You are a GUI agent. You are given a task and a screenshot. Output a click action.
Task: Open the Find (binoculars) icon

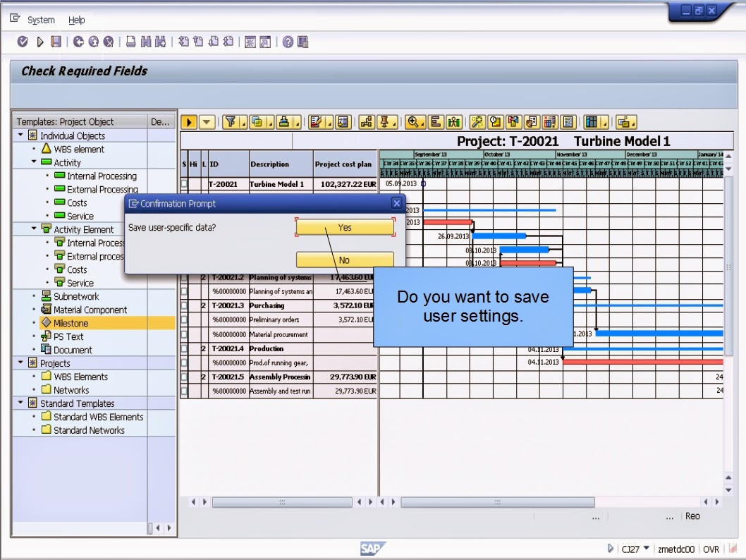[147, 41]
